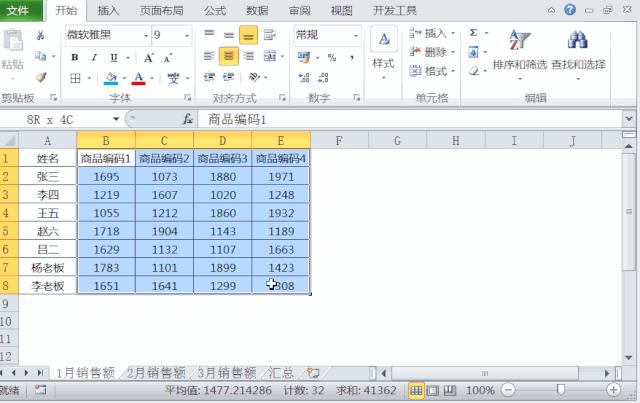Switch to the 插入 ribbon tab

pos(108,11)
